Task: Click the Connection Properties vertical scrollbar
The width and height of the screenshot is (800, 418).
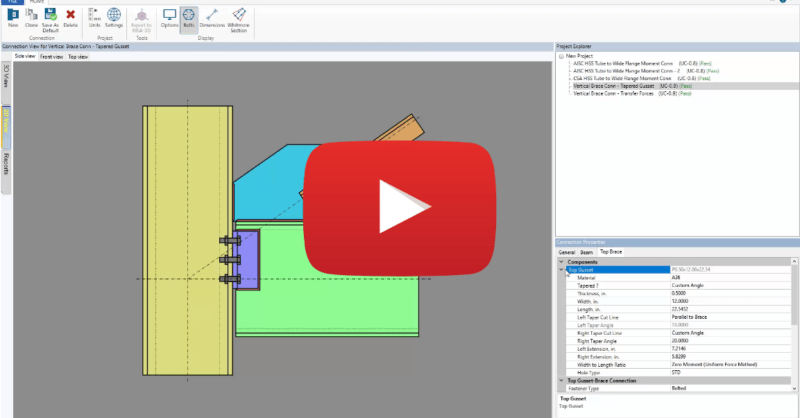Action: [x=795, y=320]
